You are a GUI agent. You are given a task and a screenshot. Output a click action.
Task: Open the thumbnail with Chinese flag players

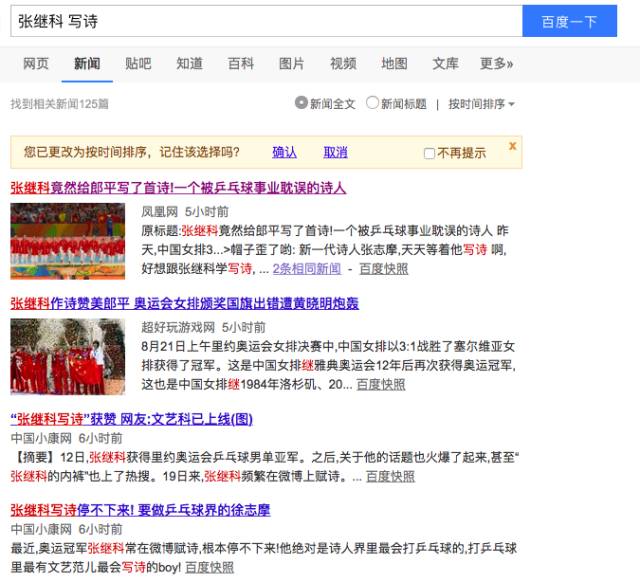[68, 357]
